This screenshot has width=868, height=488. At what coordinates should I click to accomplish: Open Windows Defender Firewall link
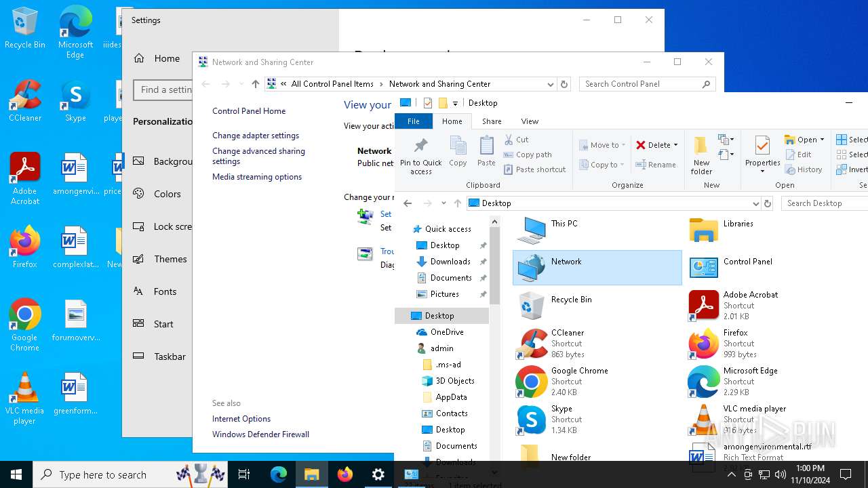click(x=260, y=434)
